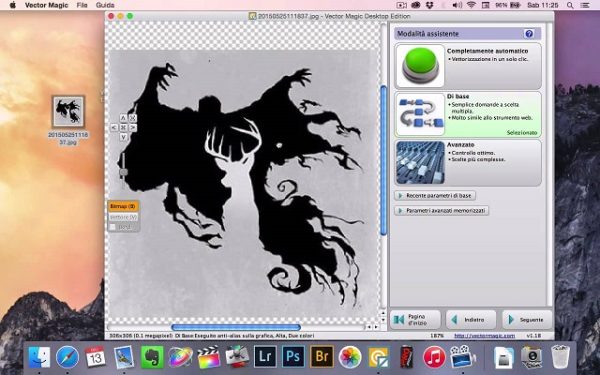Open Finder from the dock
The width and height of the screenshot is (600, 375).
[39, 357]
